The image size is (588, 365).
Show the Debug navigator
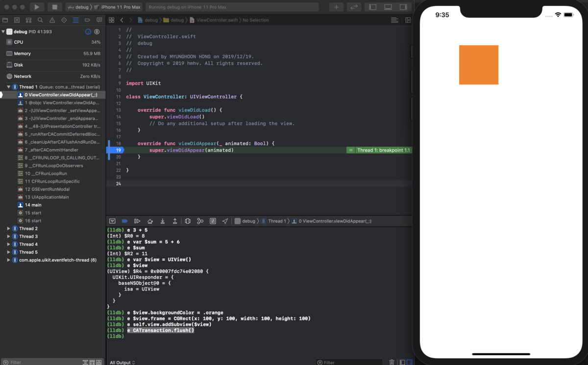(75, 20)
